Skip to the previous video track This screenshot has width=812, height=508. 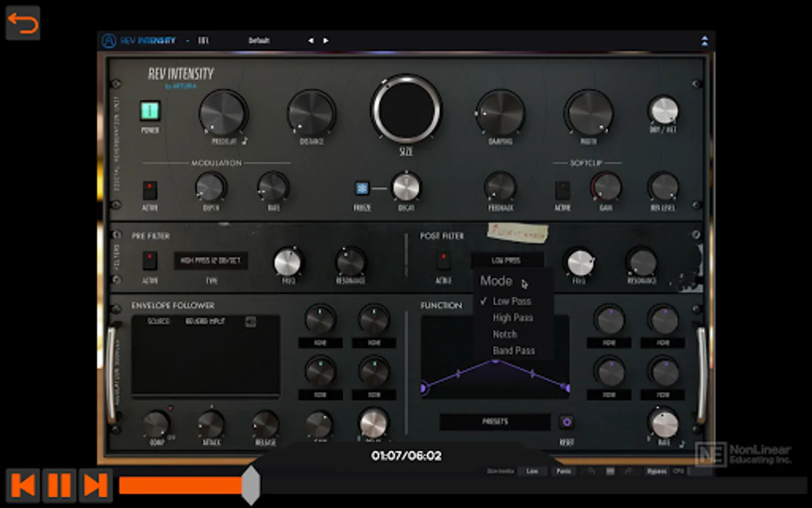tap(23, 485)
